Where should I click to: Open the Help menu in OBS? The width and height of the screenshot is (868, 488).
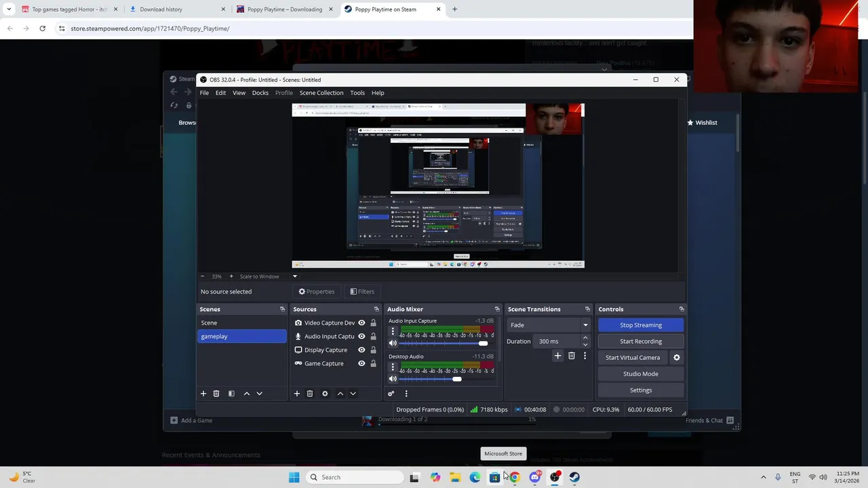point(378,93)
